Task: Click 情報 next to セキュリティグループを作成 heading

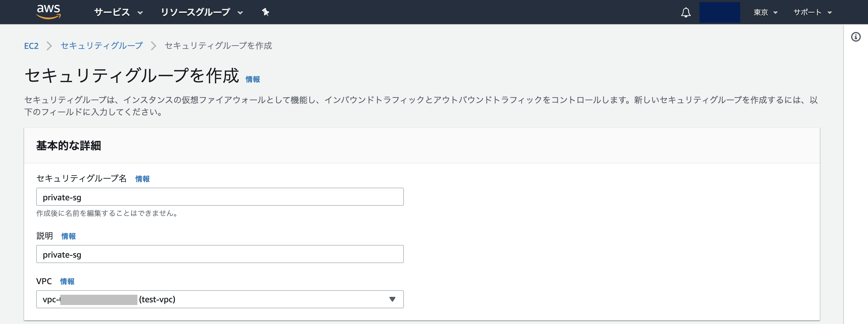Action: (253, 80)
